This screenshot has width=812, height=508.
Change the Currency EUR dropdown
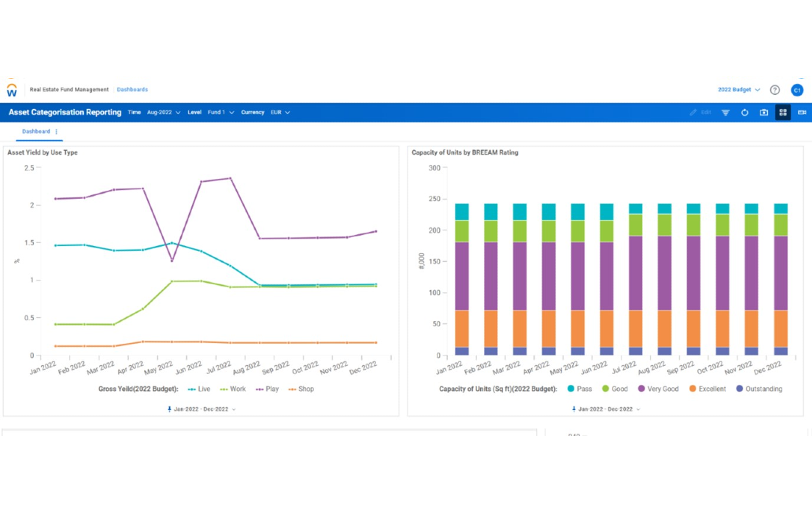[280, 113]
